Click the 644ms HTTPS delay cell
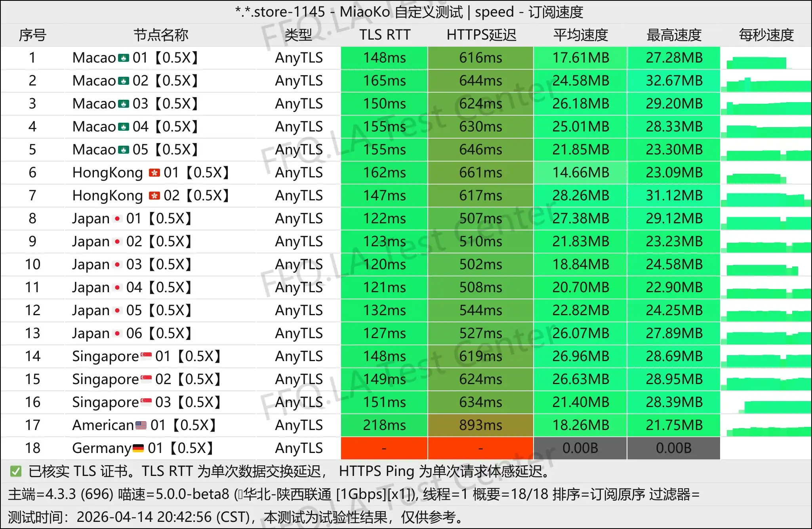The image size is (812, 529). pos(480,81)
